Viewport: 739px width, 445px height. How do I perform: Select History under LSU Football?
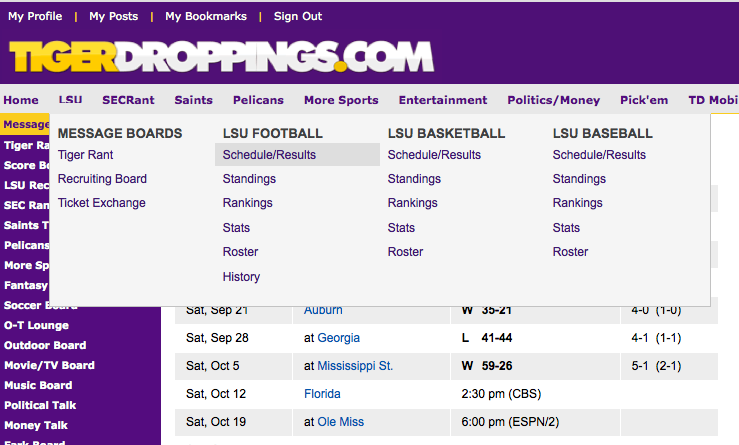coord(241,277)
